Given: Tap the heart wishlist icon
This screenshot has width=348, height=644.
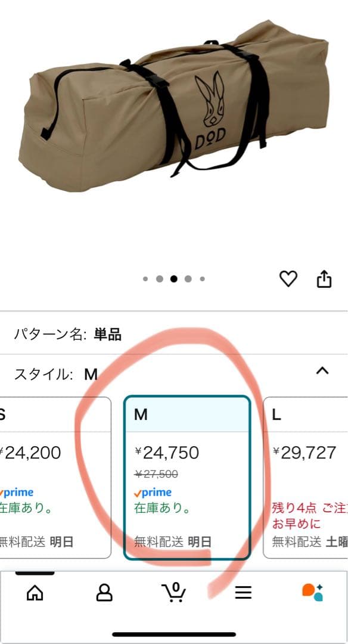Looking at the screenshot, I should tap(288, 279).
